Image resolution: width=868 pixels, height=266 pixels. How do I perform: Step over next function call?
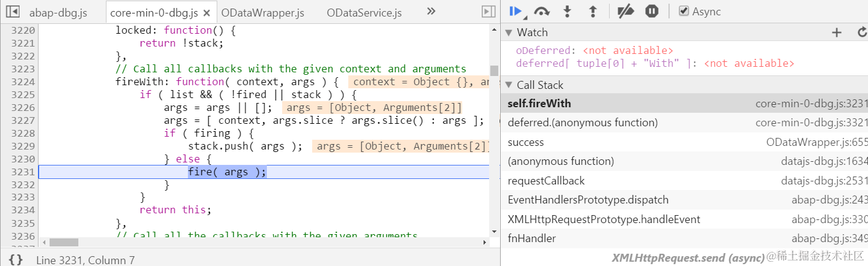(542, 11)
